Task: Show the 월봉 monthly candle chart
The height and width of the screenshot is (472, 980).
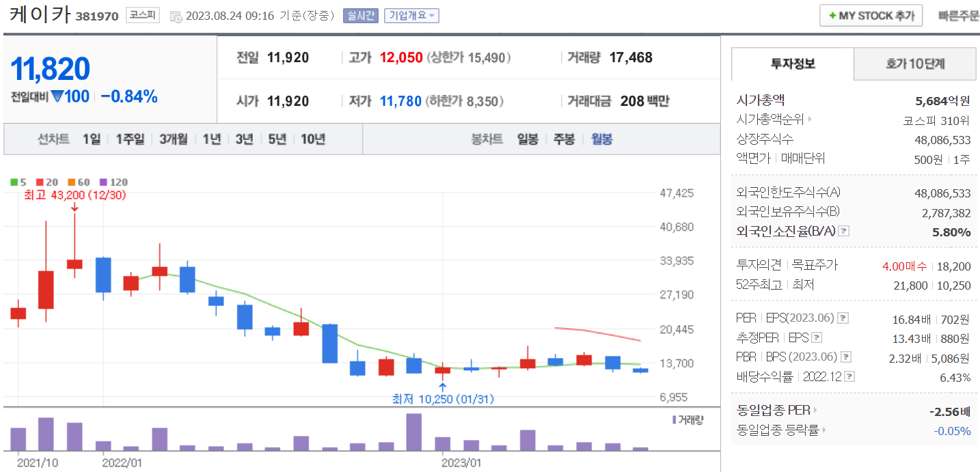Action: coord(602,139)
